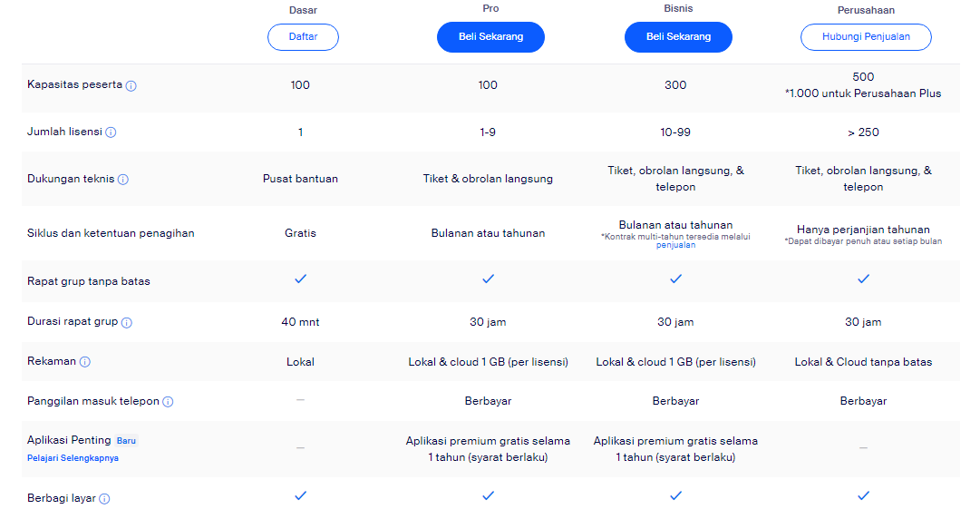The height and width of the screenshot is (509, 980).
Task: Select the Bisnis plan heading
Action: 678,8
